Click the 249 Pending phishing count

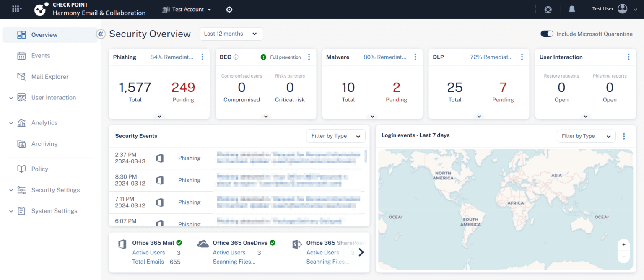click(183, 88)
